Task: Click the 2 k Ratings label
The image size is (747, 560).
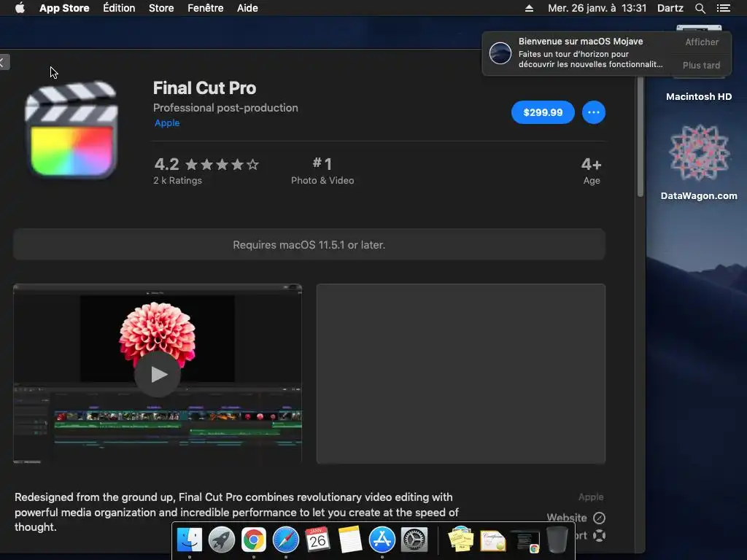Action: pyautogui.click(x=178, y=181)
